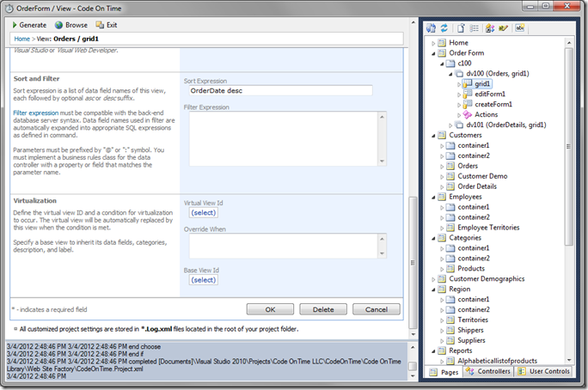Collapse the Customers page node

433,136
